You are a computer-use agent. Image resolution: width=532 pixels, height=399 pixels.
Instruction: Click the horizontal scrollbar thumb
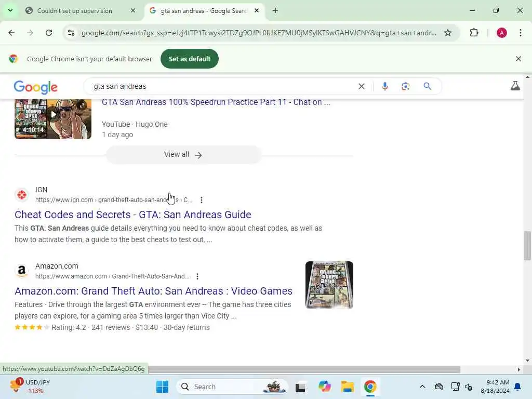(x=304, y=369)
